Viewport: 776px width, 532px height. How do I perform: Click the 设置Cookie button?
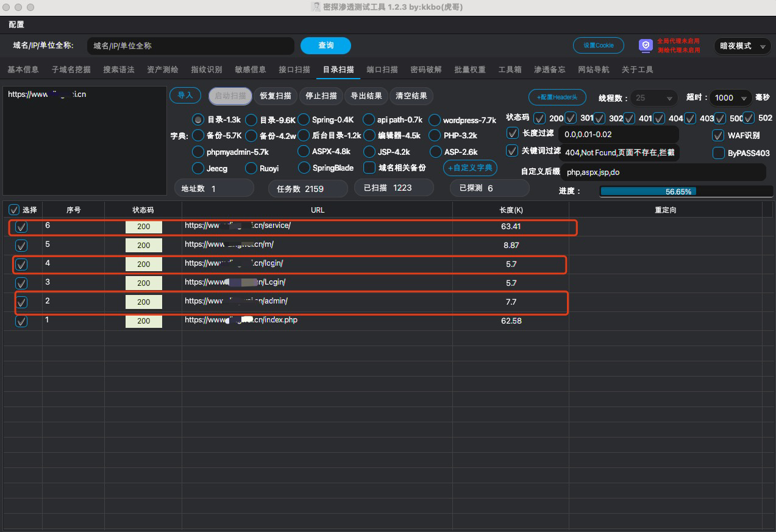(x=599, y=46)
